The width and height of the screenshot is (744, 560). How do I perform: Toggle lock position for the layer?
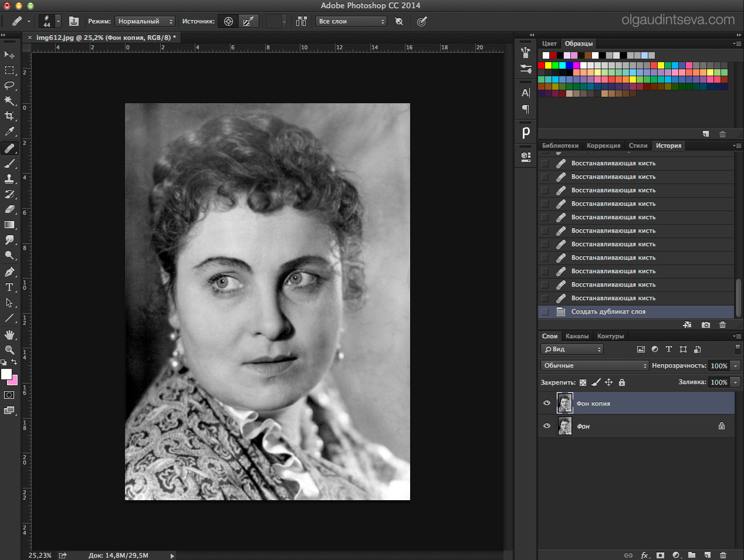tap(608, 382)
